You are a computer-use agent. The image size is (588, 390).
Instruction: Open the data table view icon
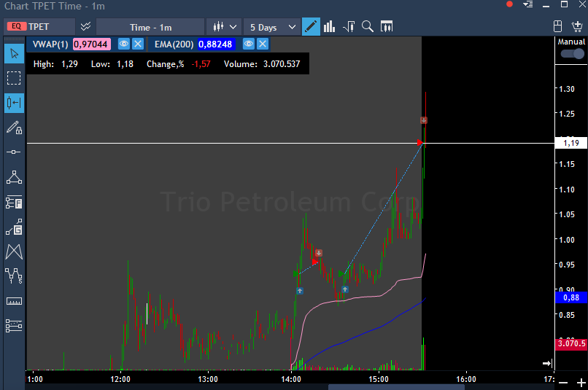pos(387,27)
